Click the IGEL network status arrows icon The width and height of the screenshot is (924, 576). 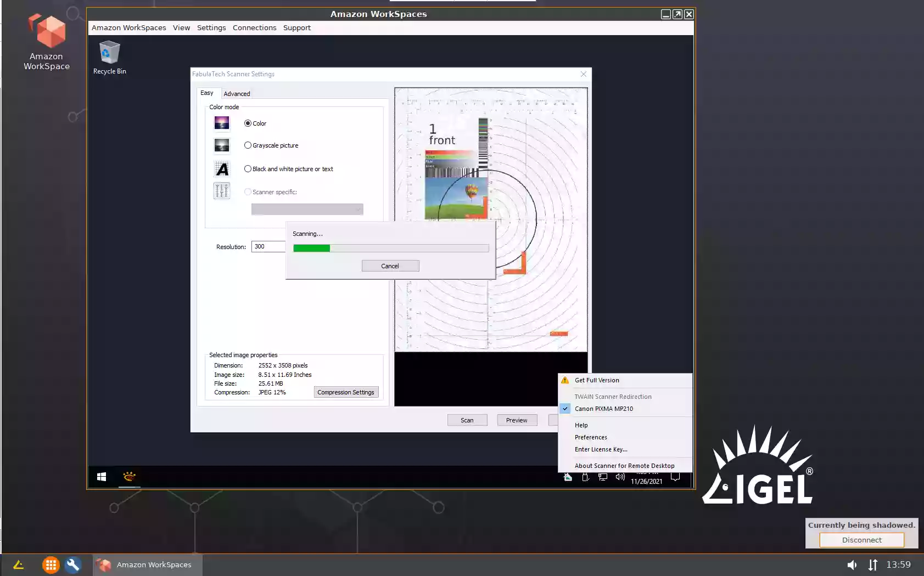[x=873, y=564]
